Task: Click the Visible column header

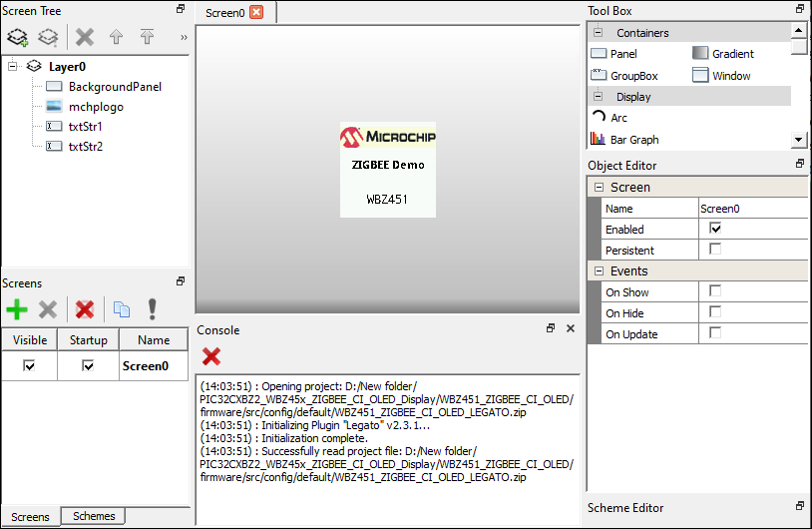Action: coord(30,340)
